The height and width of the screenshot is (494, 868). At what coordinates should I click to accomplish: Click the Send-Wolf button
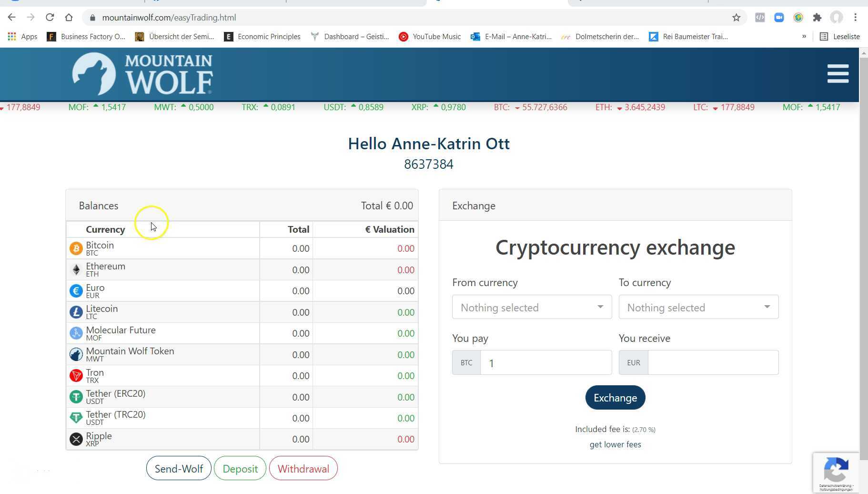(x=179, y=469)
